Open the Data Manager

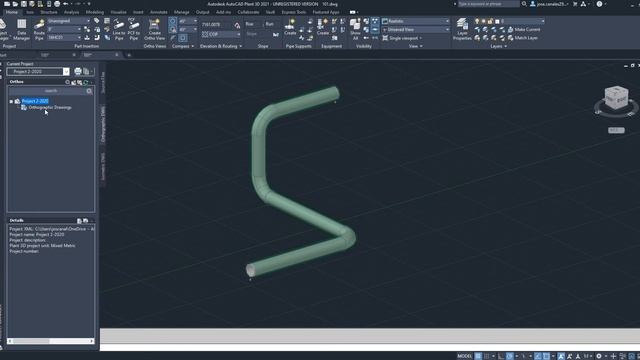(21, 29)
